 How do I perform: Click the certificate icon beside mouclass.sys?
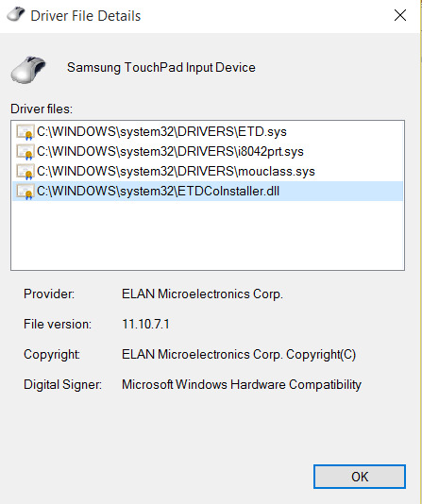tap(25, 172)
